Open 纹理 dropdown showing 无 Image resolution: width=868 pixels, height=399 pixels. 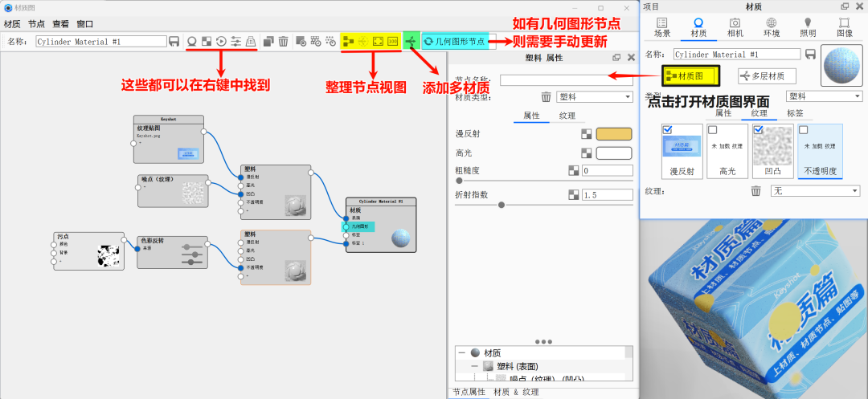click(x=816, y=190)
